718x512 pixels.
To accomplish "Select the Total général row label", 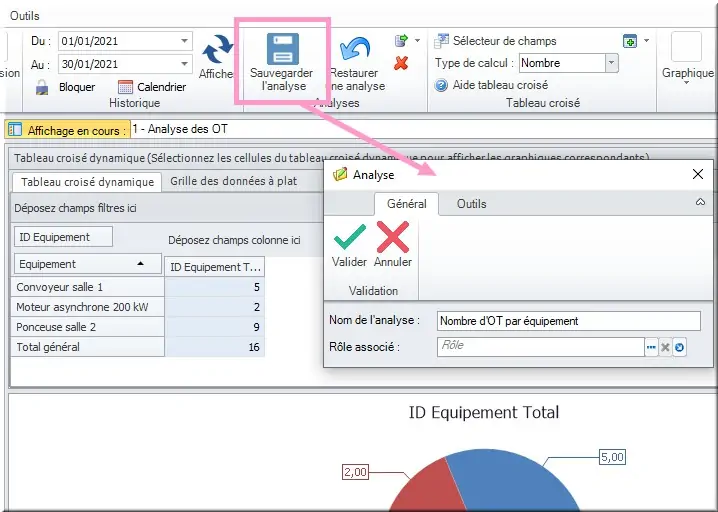I will pos(87,347).
